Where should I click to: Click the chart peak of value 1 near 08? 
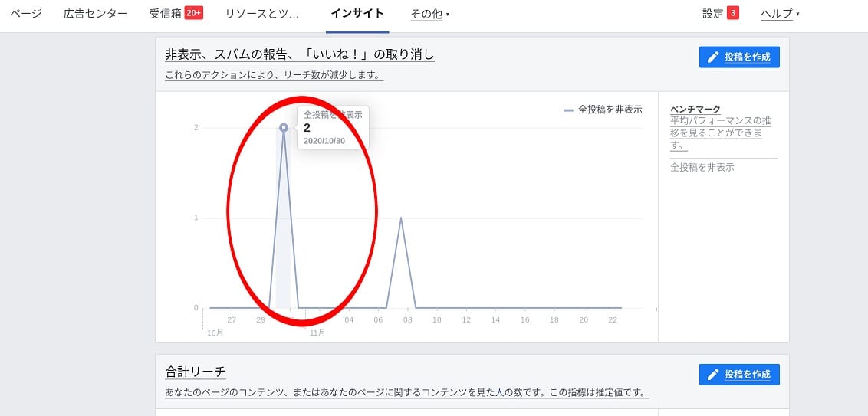[x=401, y=218]
